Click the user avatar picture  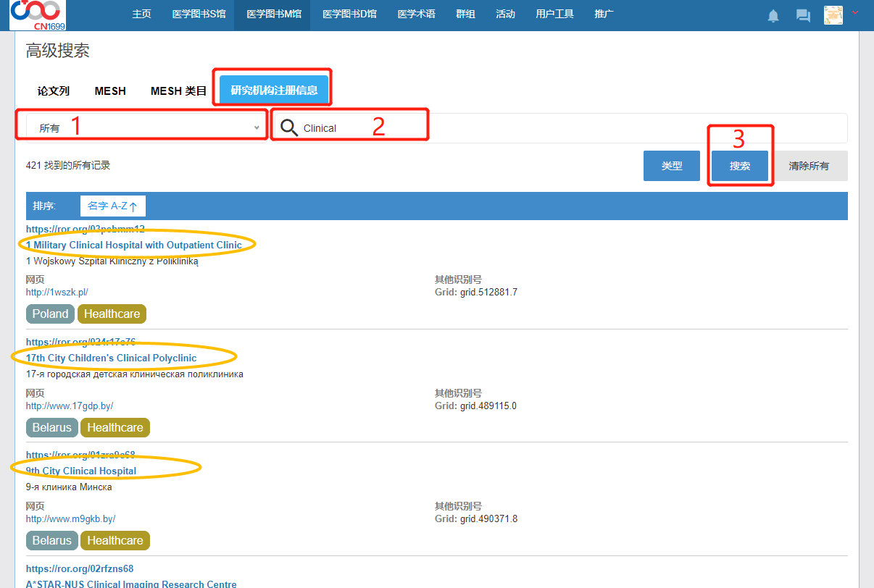point(833,15)
